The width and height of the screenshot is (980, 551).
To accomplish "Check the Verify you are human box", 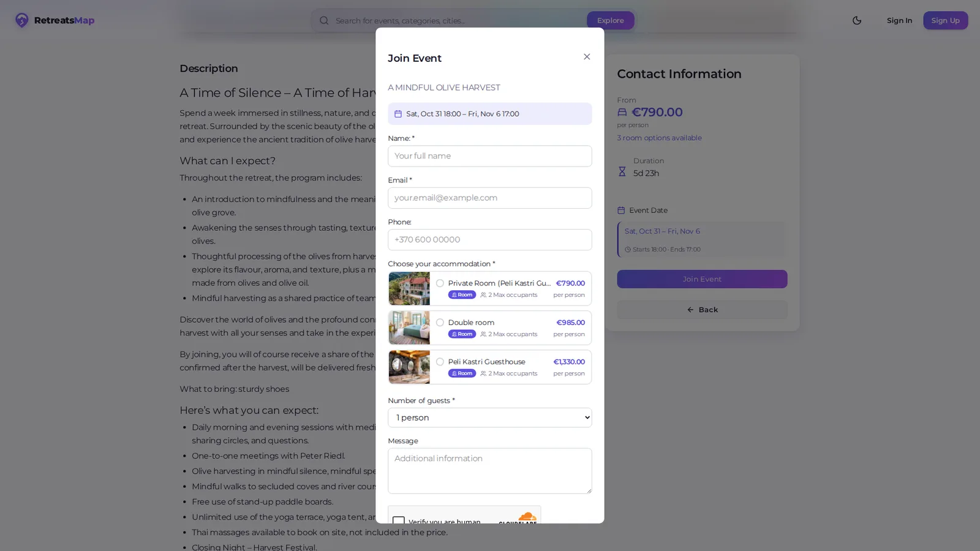I will 399,520.
